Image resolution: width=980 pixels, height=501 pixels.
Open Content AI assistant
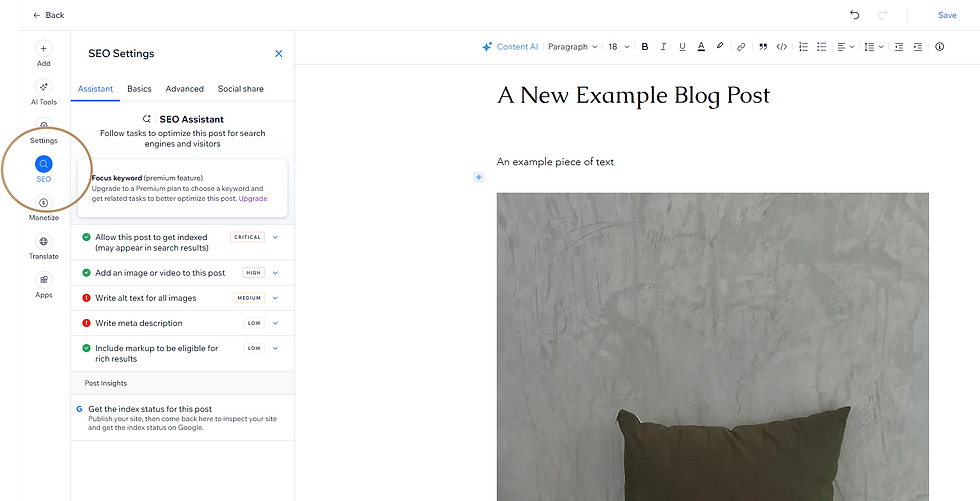510,47
